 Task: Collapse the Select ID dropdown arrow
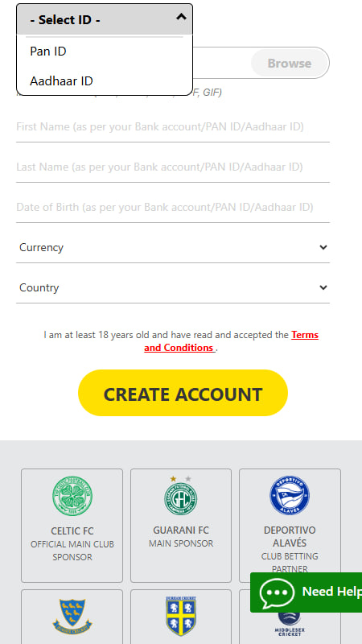tap(181, 17)
